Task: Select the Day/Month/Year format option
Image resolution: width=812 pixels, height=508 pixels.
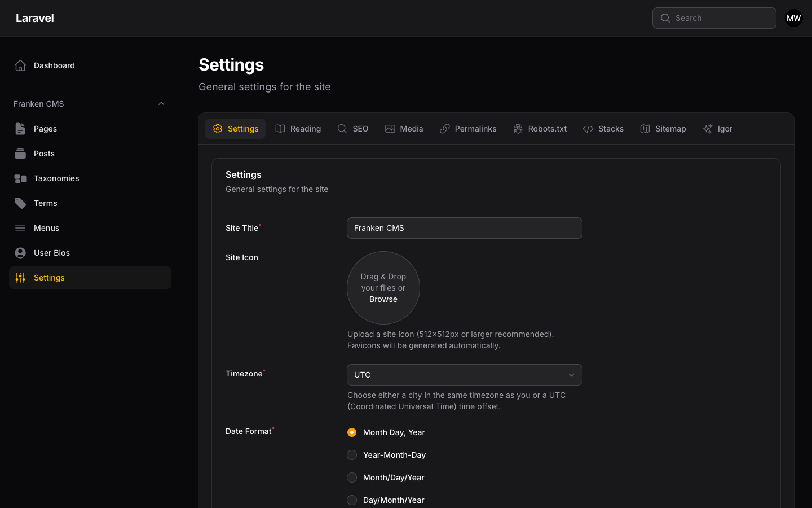Action: [352, 500]
